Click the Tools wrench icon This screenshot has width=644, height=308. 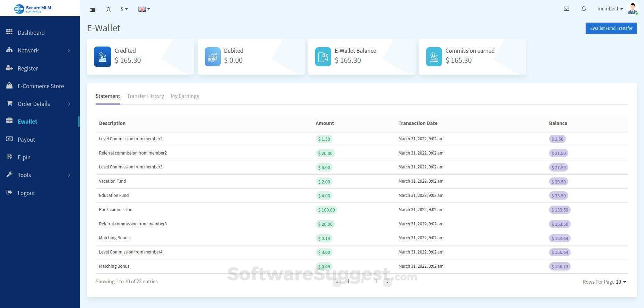point(9,175)
